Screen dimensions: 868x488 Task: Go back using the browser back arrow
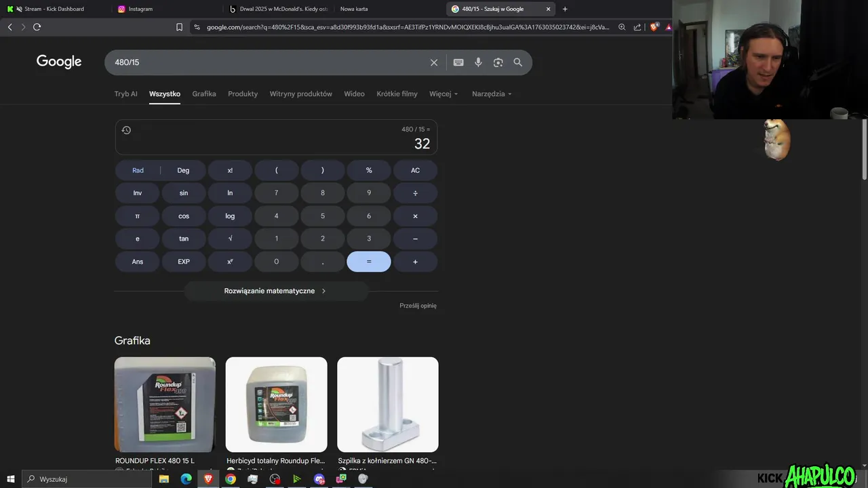point(9,27)
